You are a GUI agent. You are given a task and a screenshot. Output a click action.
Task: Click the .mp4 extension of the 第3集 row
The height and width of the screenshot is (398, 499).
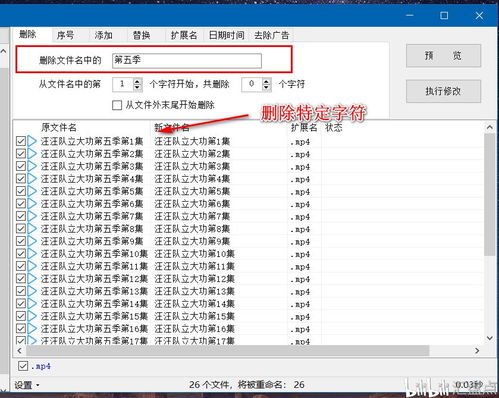pyautogui.click(x=300, y=167)
